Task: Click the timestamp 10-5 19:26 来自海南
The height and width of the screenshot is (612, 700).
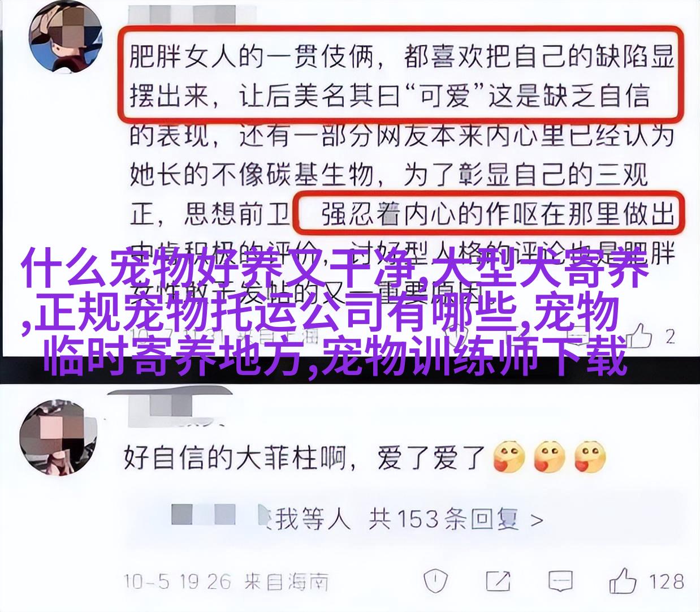Action: [x=226, y=580]
